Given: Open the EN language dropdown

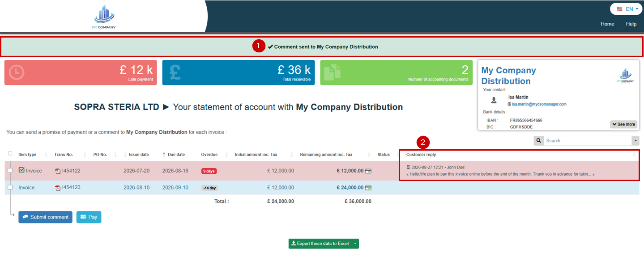Looking at the screenshot, I should point(626,9).
